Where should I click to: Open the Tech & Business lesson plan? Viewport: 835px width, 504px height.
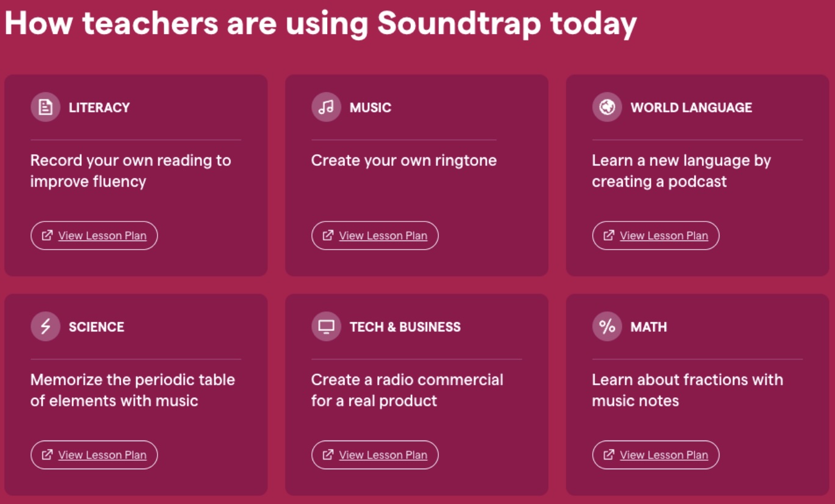pos(374,455)
